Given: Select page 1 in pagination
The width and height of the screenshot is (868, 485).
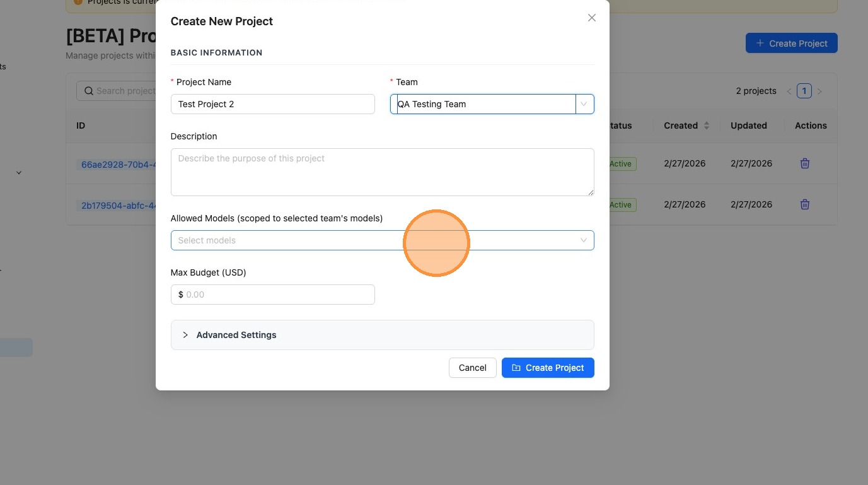Looking at the screenshot, I should point(804,91).
